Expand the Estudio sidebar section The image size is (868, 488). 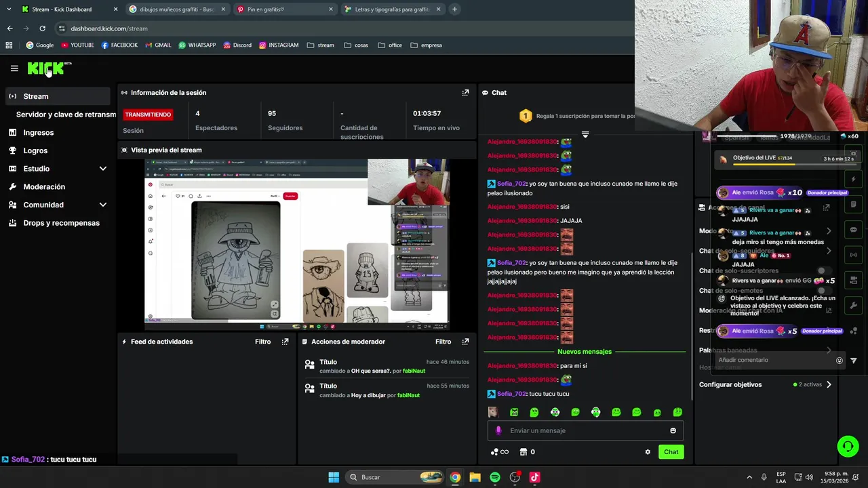[x=103, y=169]
